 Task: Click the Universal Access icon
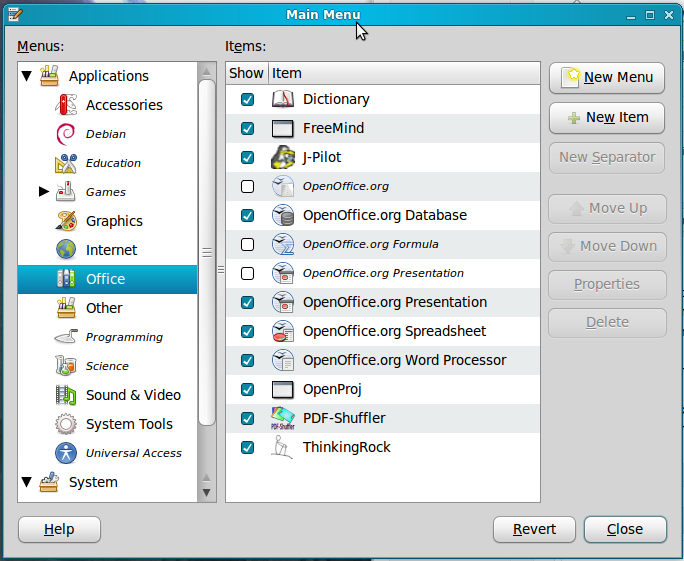(x=66, y=453)
